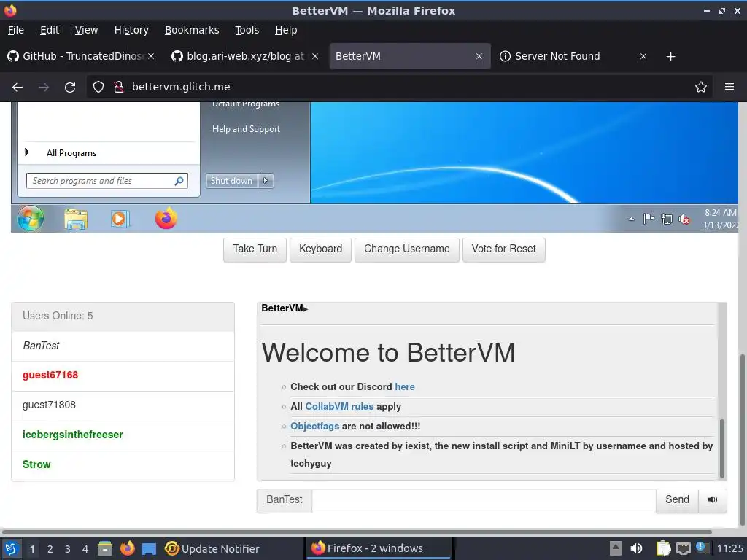Switch to host workspace 2

pyautogui.click(x=50, y=549)
